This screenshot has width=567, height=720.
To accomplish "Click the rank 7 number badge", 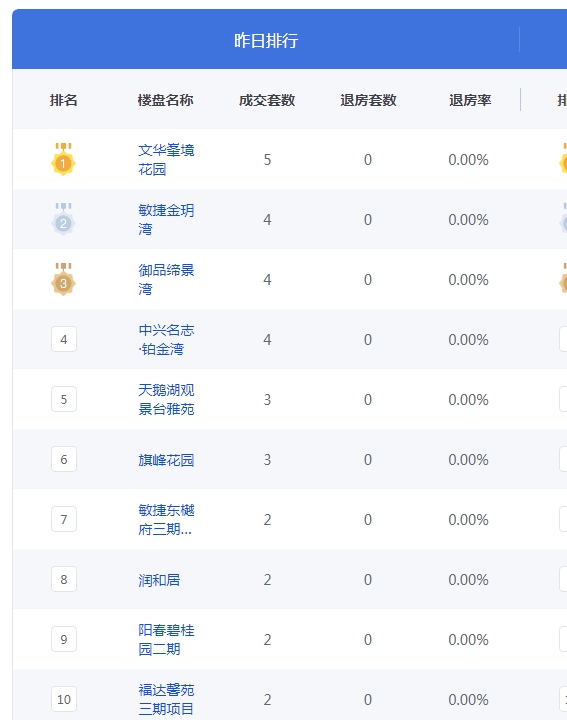I will pos(64,519).
